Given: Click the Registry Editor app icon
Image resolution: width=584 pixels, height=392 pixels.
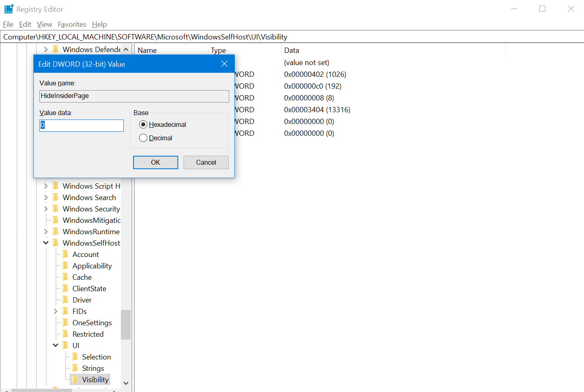Looking at the screenshot, I should [9, 9].
